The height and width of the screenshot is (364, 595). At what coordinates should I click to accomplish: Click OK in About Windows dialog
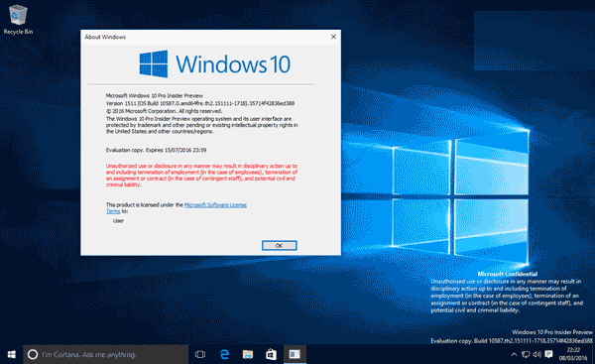(x=280, y=246)
